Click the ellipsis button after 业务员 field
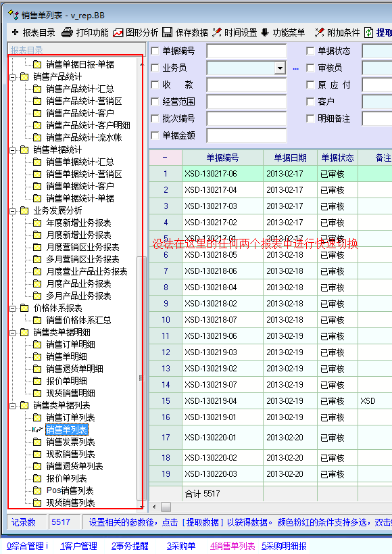 [295, 69]
